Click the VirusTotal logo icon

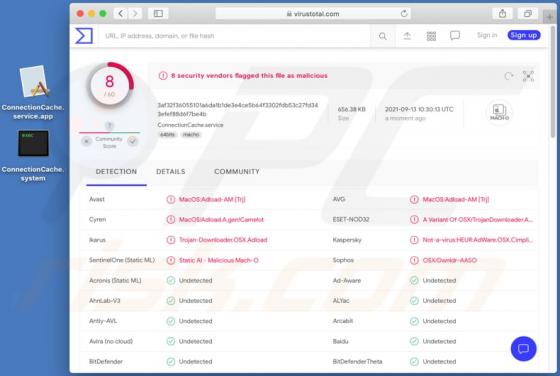pos(84,36)
